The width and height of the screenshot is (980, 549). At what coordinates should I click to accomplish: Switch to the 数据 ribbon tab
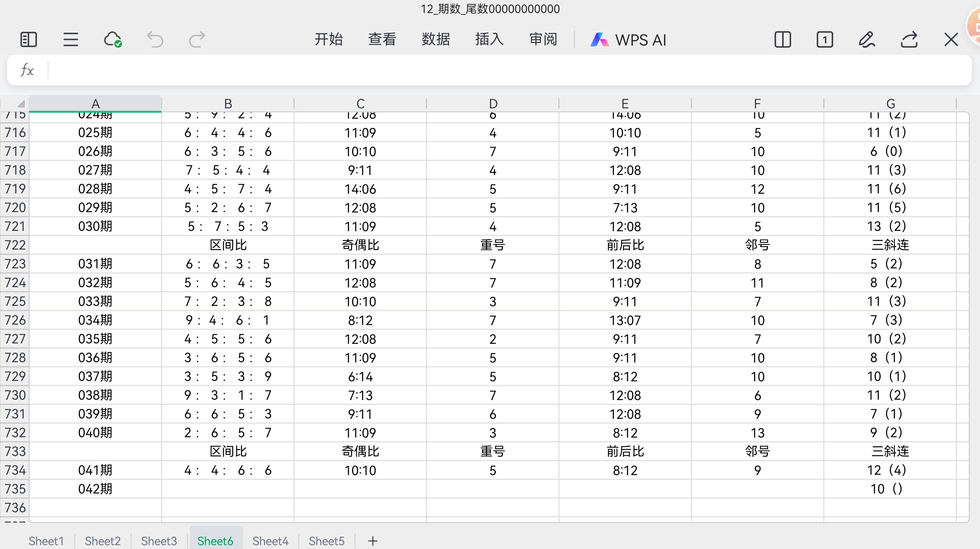435,39
